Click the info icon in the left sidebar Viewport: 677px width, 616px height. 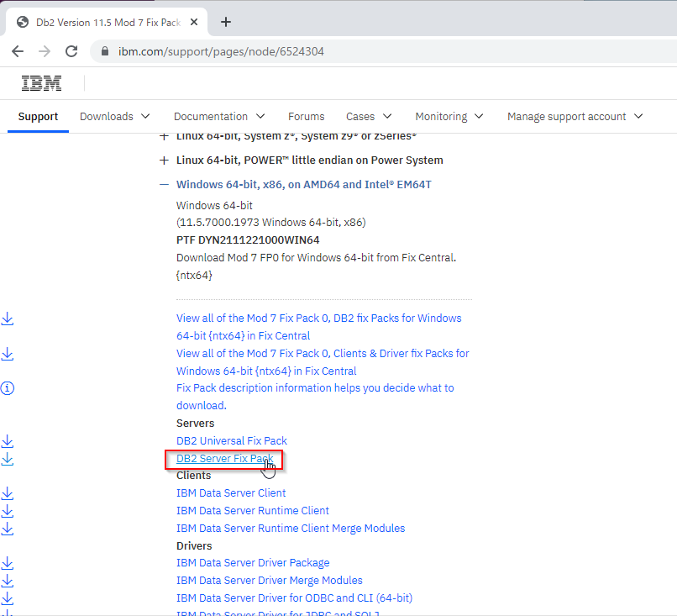[8, 388]
